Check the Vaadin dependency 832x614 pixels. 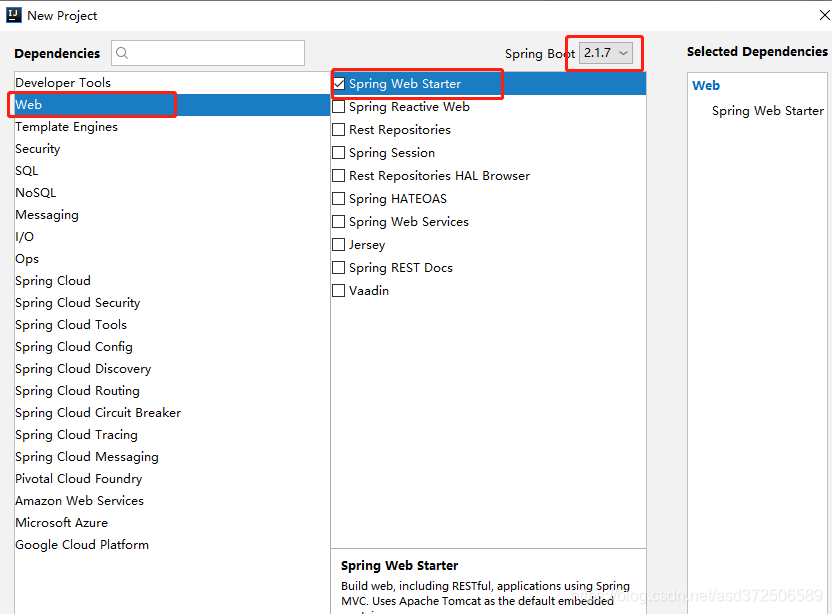pos(339,291)
